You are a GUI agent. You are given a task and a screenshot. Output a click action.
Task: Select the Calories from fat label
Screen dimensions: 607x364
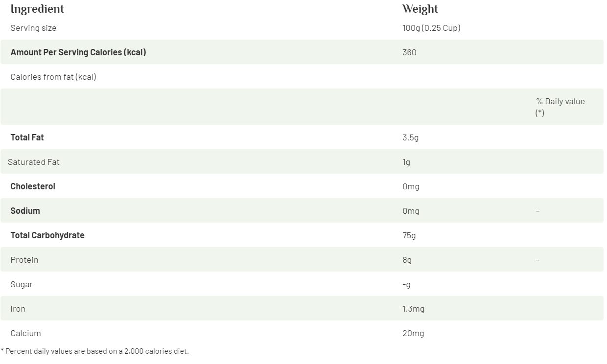53,77
